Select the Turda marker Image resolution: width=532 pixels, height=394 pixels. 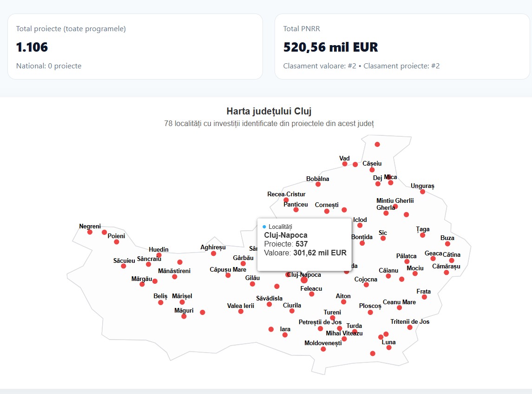pyautogui.click(x=354, y=330)
